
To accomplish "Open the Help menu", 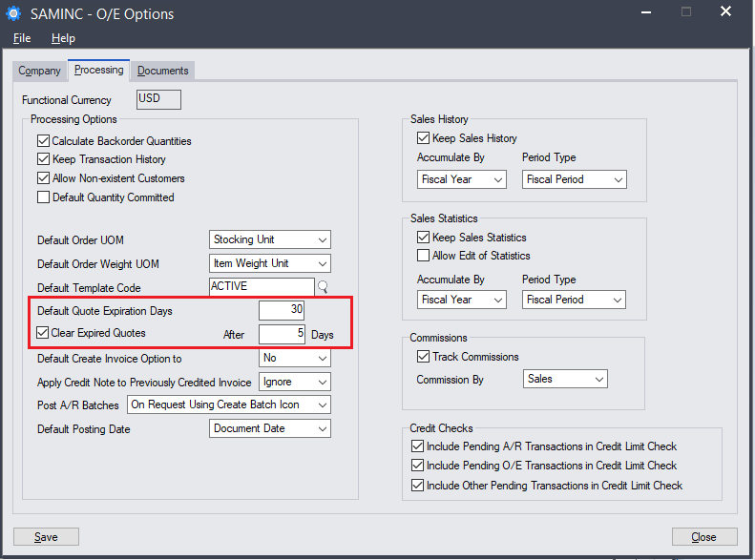I will [63, 38].
